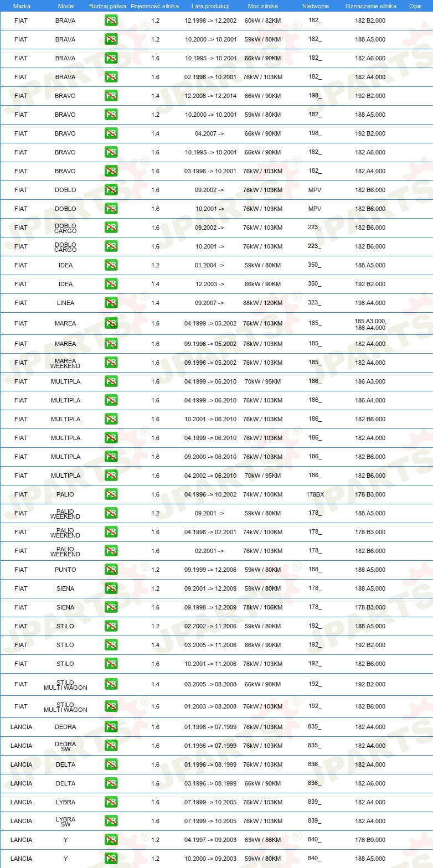Image resolution: width=433 pixels, height=868 pixels.
Task: Click fuel icon in DOBLO CARGO 10.2001 row
Action: tap(111, 246)
